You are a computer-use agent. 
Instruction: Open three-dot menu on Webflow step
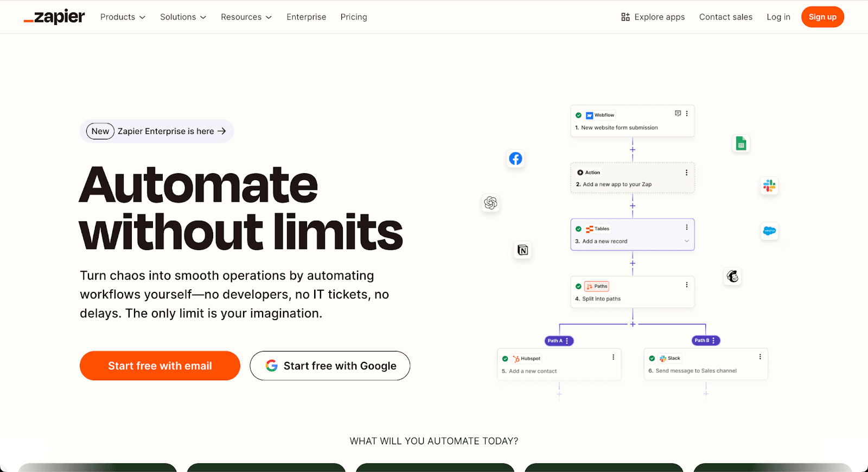click(687, 113)
